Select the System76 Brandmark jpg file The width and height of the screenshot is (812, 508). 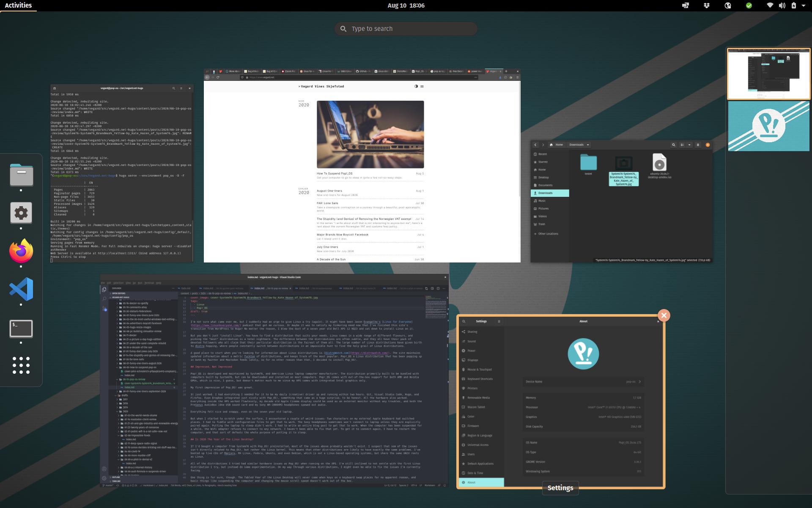tap(624, 171)
